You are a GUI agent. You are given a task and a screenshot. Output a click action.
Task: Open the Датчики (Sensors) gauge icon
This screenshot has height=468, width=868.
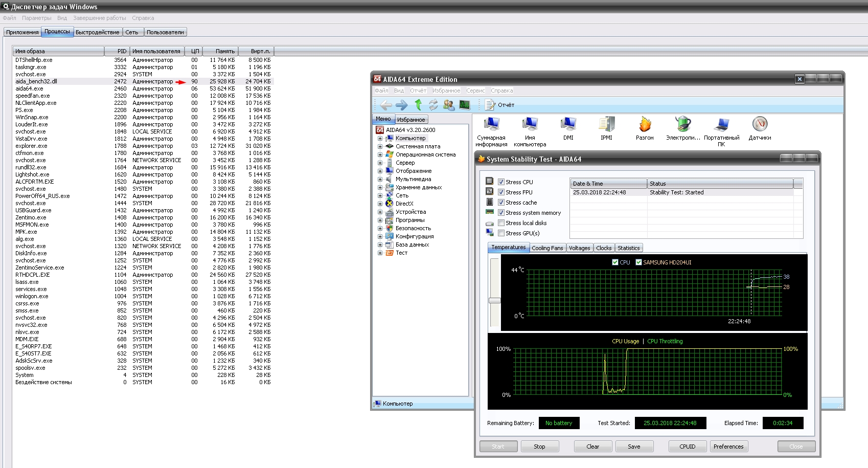760,124
